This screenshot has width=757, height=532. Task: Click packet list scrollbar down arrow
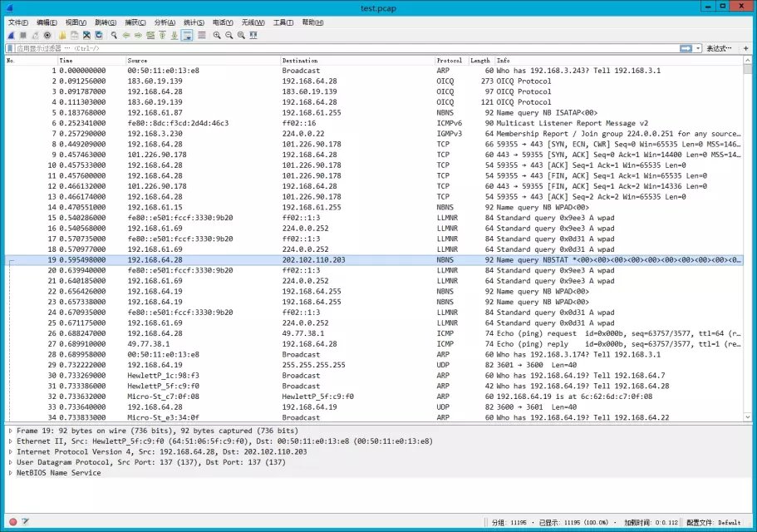click(748, 417)
